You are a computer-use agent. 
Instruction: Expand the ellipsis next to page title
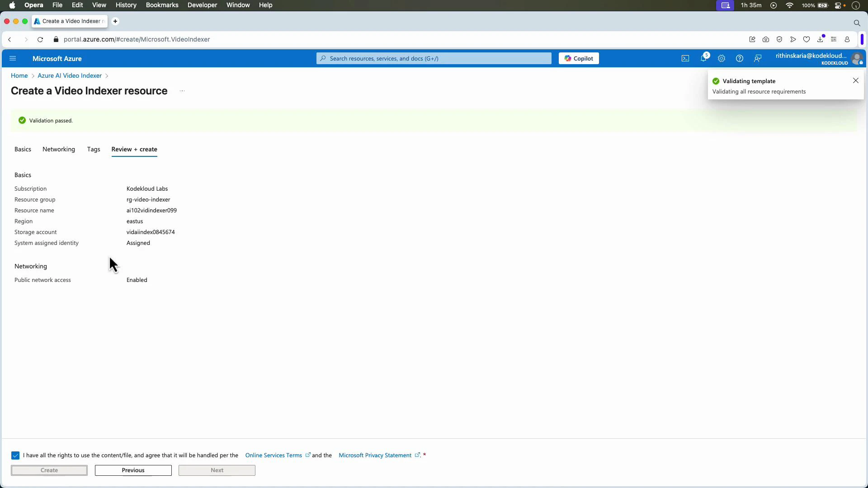(182, 91)
